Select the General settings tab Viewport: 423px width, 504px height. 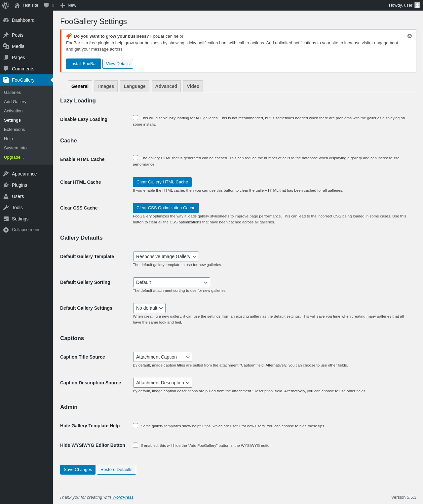(80, 86)
